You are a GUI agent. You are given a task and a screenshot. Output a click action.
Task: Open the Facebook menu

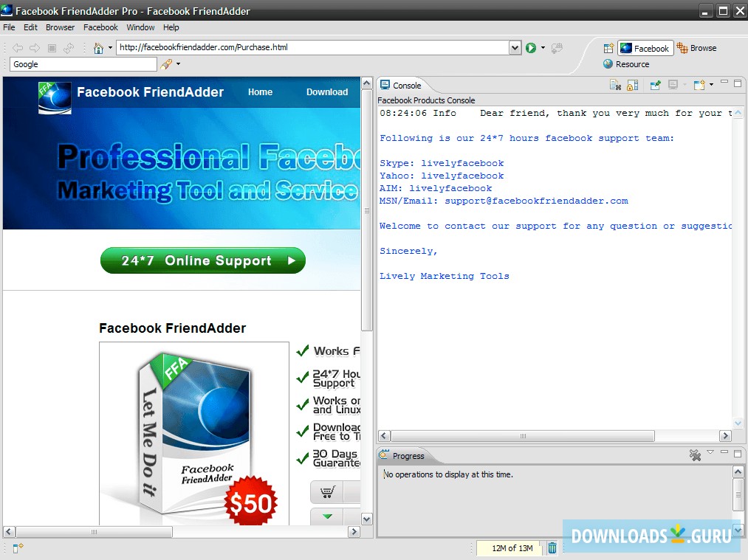(x=100, y=27)
